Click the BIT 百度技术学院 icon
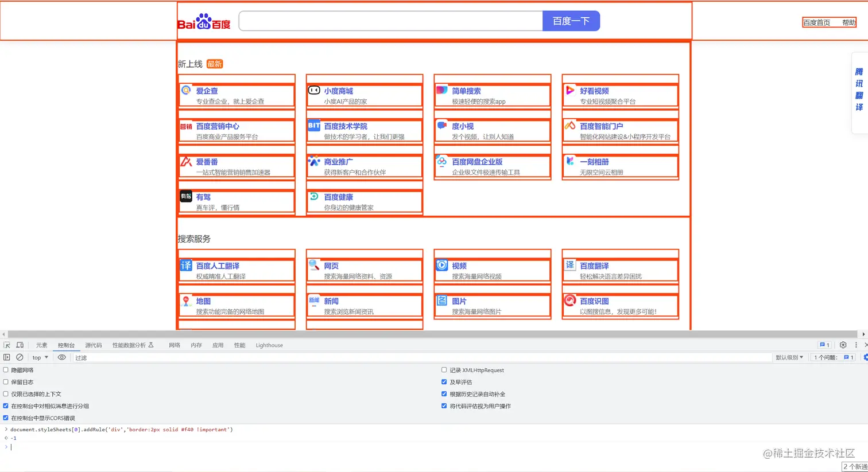Image resolution: width=868 pixels, height=472 pixels. click(x=314, y=126)
